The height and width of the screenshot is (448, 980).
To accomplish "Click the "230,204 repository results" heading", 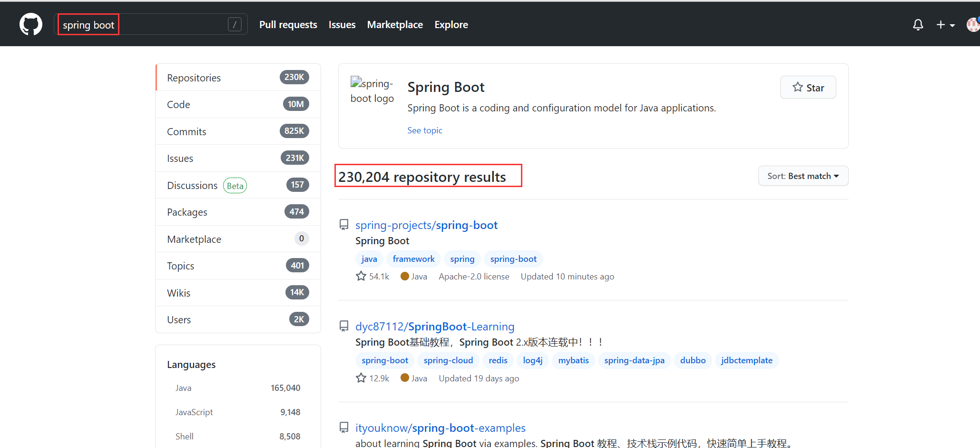I will pos(422,177).
